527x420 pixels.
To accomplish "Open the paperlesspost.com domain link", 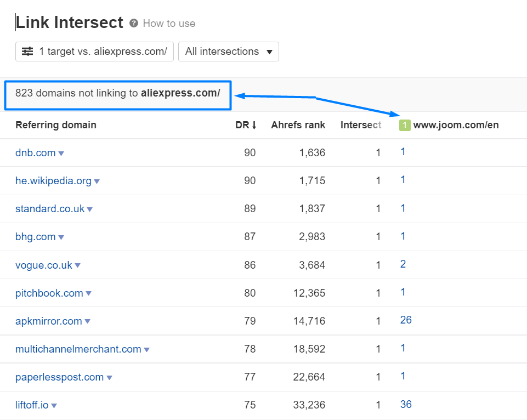I will click(x=59, y=377).
